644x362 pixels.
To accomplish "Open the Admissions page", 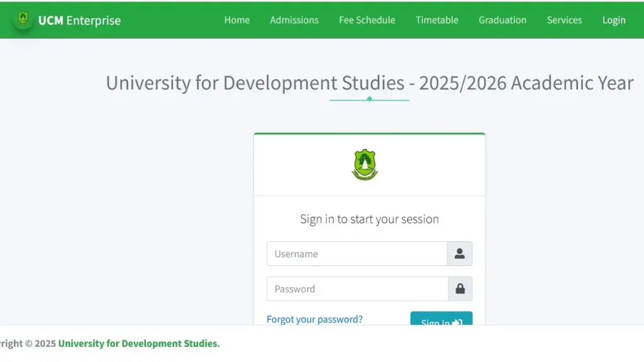I will click(x=294, y=19).
